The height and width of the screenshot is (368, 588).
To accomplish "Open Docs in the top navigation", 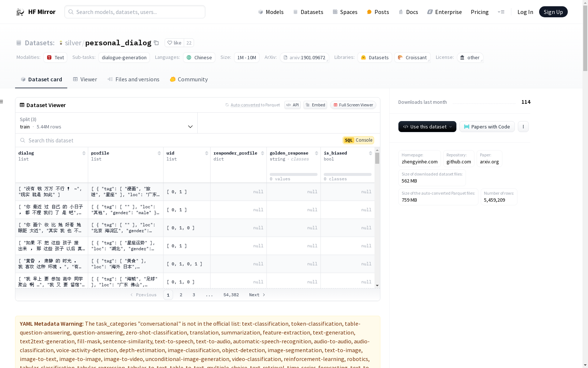I will click(408, 12).
